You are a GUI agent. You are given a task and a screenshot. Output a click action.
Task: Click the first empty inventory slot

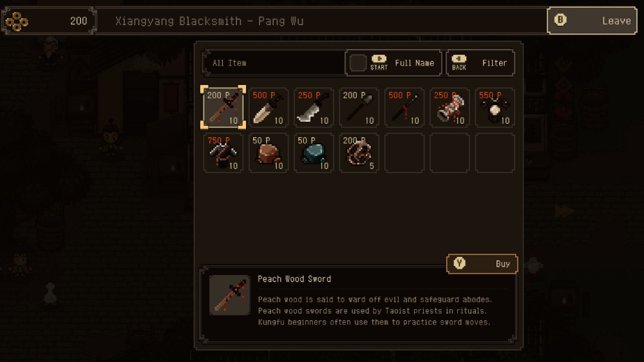pyautogui.click(x=404, y=153)
